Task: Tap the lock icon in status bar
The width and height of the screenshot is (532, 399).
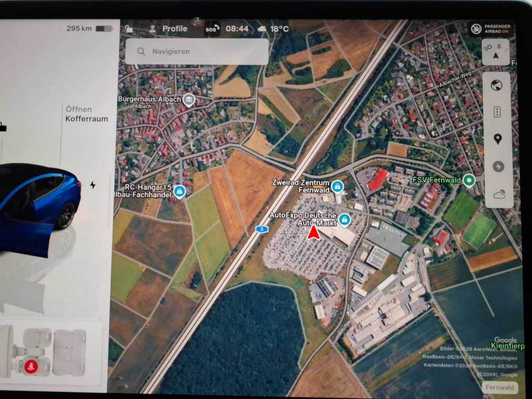Action: pos(129,28)
